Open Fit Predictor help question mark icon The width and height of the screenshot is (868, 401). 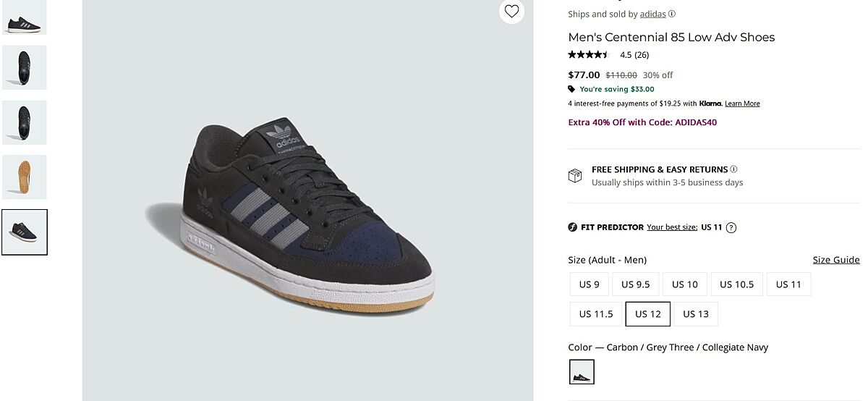731,227
